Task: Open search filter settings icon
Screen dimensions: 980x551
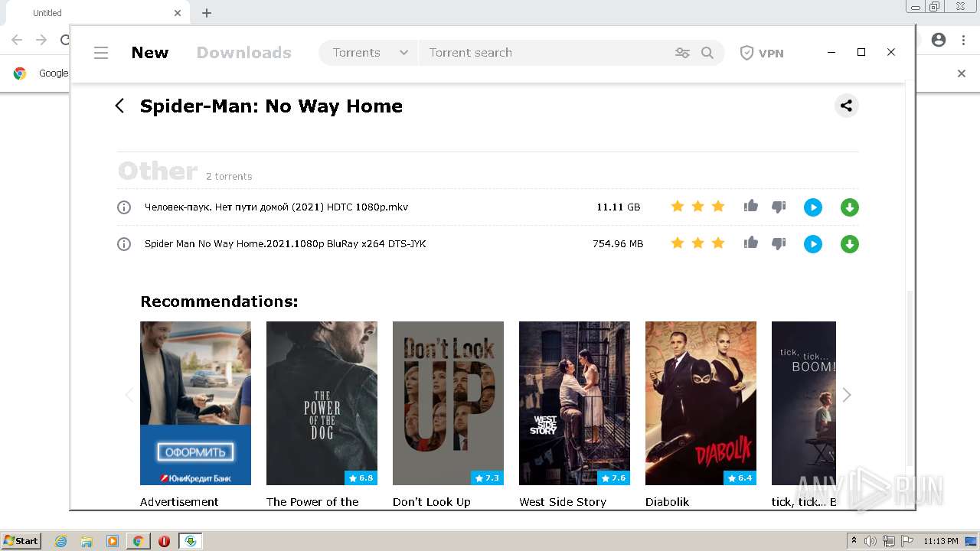Action: (x=682, y=53)
